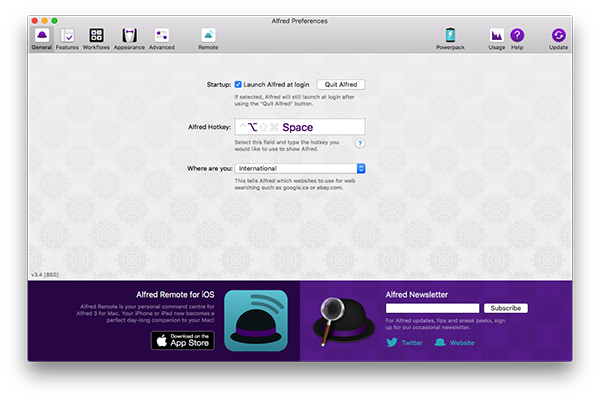This screenshot has width=600, height=400.
Task: Minimize the Alfred Preferences window
Action: click(45, 21)
